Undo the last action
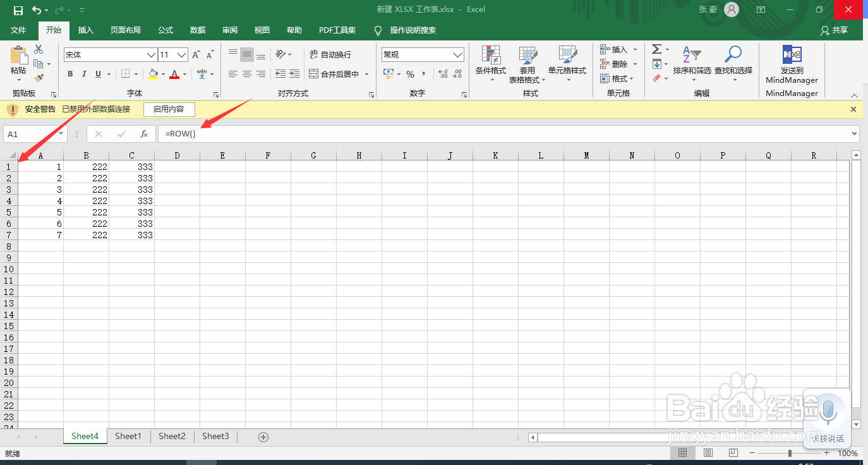This screenshot has height=465, width=868. point(37,10)
